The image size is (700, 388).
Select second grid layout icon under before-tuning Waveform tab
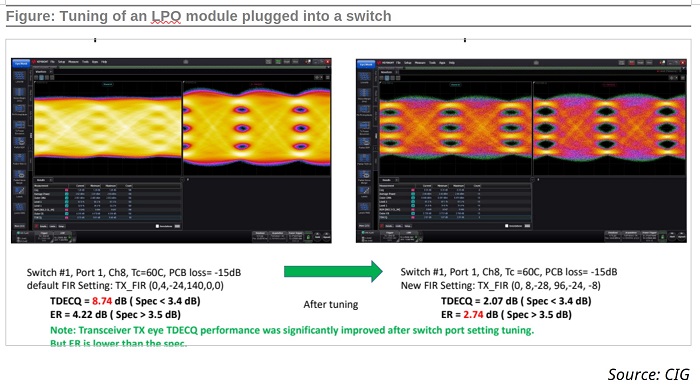(42, 78)
